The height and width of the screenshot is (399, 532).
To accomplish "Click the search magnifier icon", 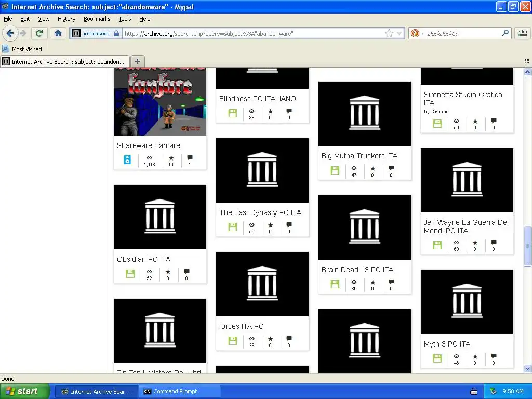I will coord(505,33).
